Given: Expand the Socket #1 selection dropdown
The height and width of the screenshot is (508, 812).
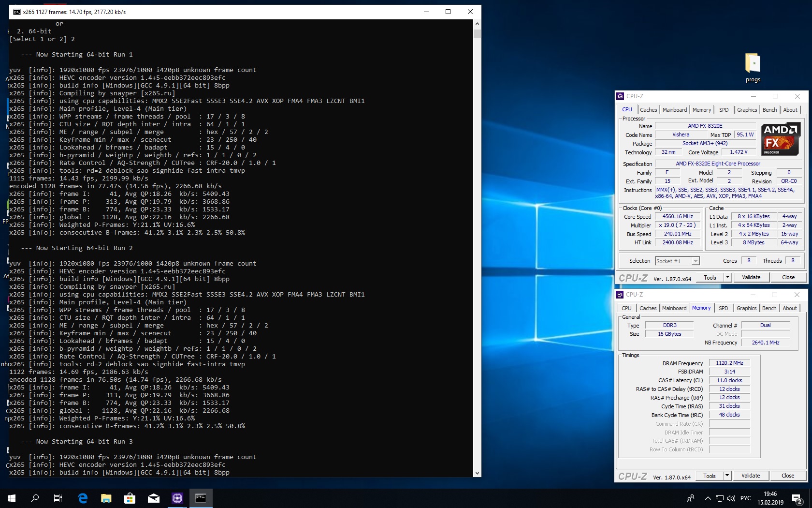Looking at the screenshot, I should 695,261.
